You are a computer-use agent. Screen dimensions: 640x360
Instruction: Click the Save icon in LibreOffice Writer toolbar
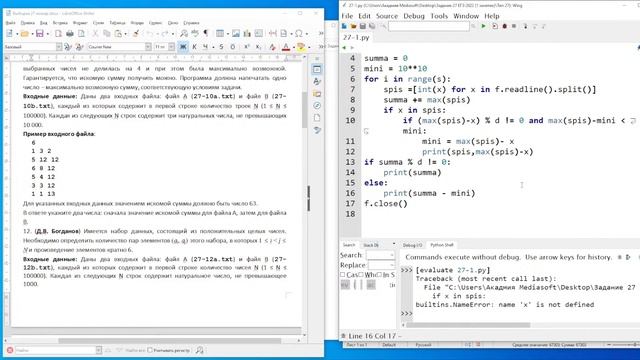40,33
